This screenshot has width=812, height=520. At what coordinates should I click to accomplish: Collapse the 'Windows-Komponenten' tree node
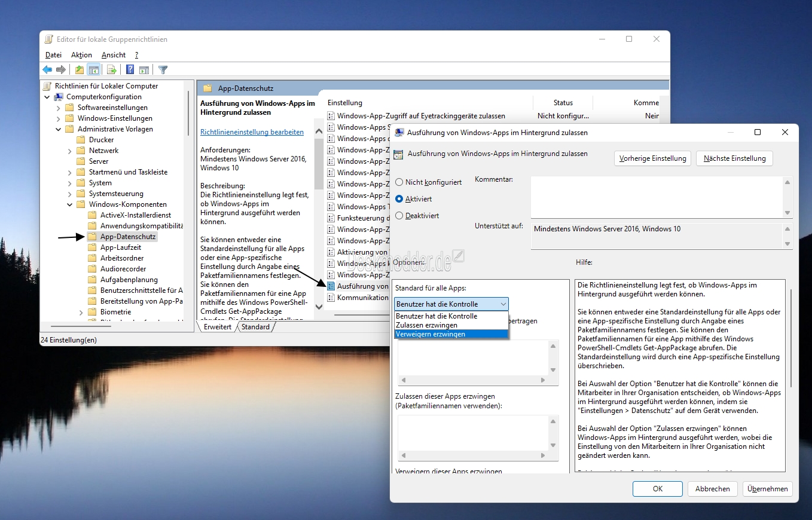tap(70, 204)
